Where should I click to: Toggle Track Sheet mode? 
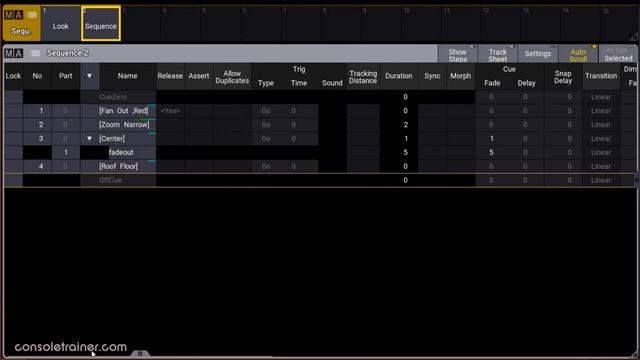pos(498,55)
